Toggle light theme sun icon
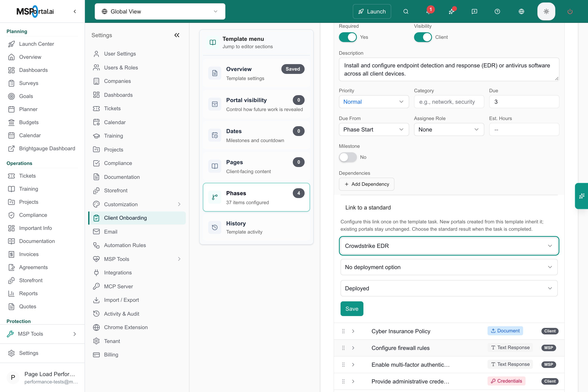Image resolution: width=588 pixels, height=392 pixels. point(546,11)
